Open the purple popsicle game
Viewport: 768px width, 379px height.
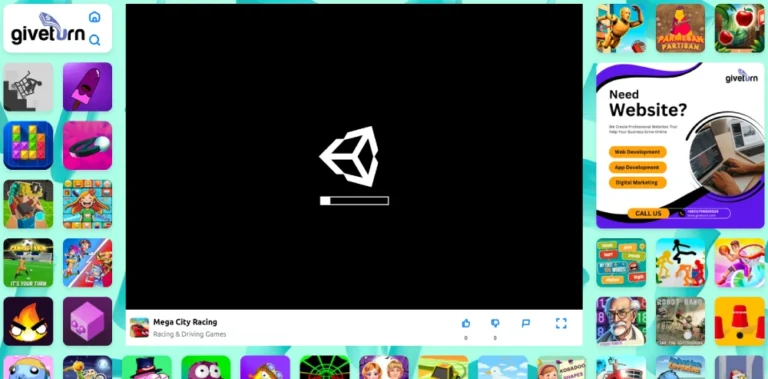tap(87, 87)
